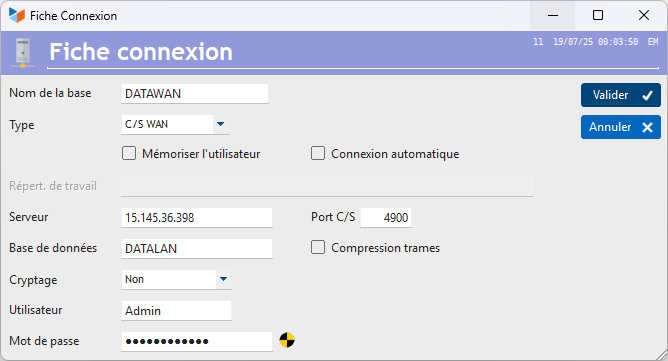Tick the Connexion automatique checkbox
The width and height of the screenshot is (668, 361).
tap(318, 153)
